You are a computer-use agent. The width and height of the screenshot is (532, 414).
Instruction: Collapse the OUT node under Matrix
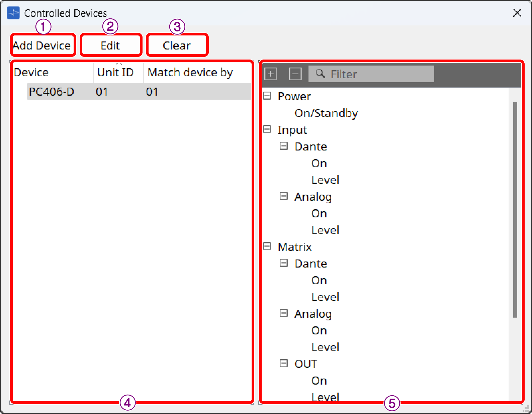coord(283,364)
